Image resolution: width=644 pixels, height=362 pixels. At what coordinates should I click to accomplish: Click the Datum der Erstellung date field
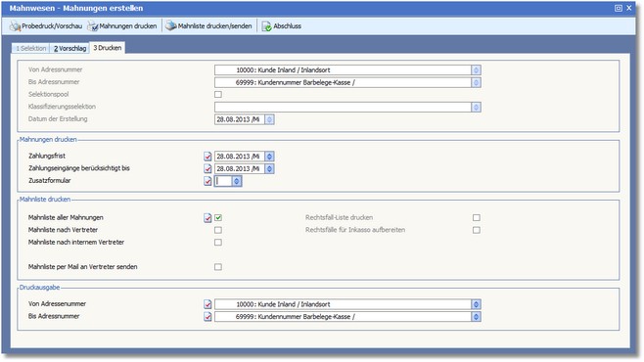coord(240,119)
